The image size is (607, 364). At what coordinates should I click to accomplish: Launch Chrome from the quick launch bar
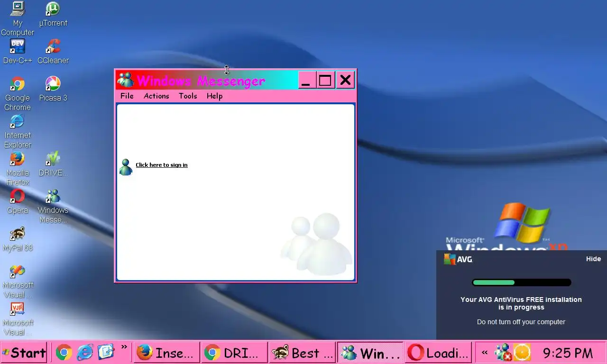point(64,353)
